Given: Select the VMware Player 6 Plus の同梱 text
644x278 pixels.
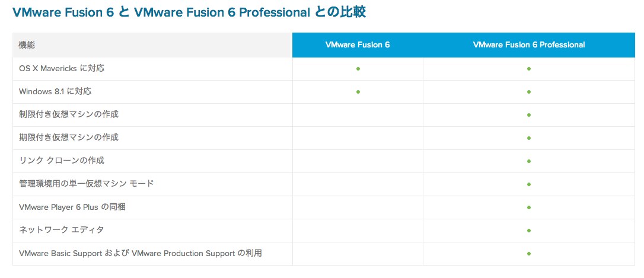Looking at the screenshot, I should pyautogui.click(x=72, y=207).
